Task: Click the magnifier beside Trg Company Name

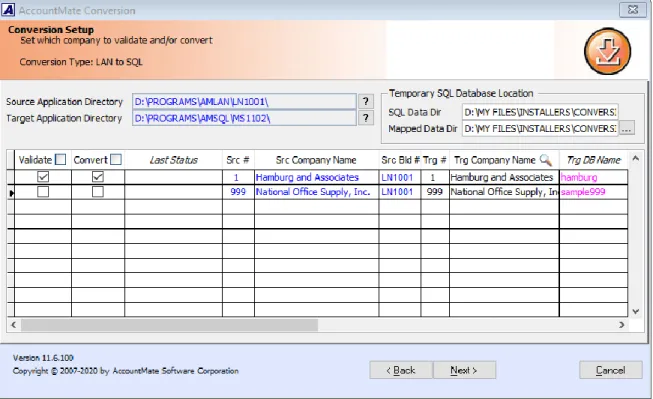Action: [545, 160]
